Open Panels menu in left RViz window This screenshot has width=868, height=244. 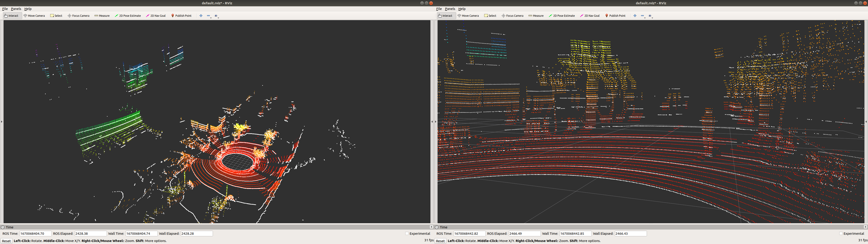click(16, 9)
